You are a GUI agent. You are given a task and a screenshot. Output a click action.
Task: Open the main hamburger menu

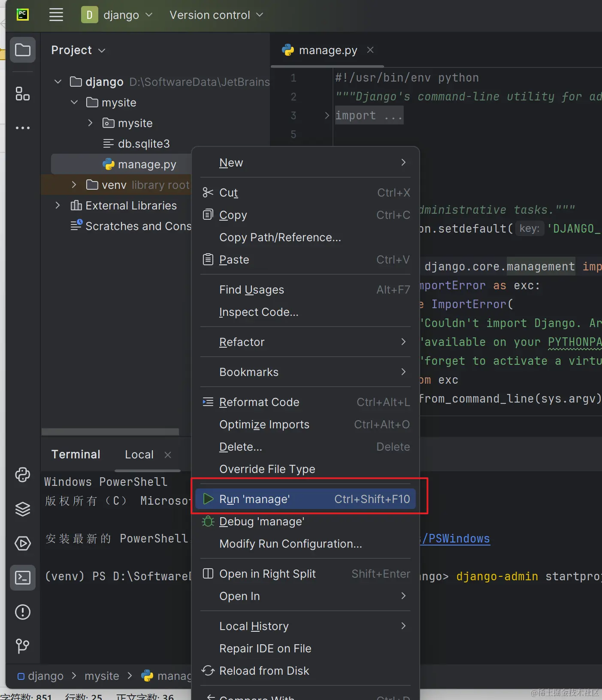56,15
